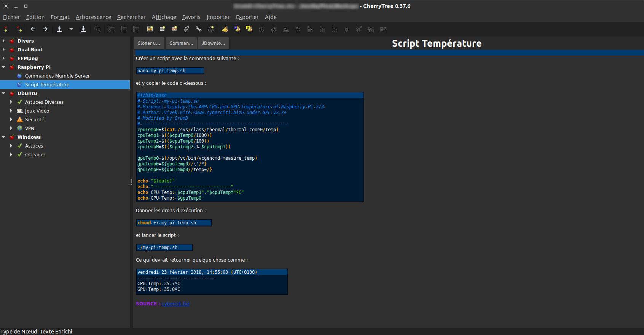
Task: Remove text formatting with the broom icon
Action: point(225,29)
